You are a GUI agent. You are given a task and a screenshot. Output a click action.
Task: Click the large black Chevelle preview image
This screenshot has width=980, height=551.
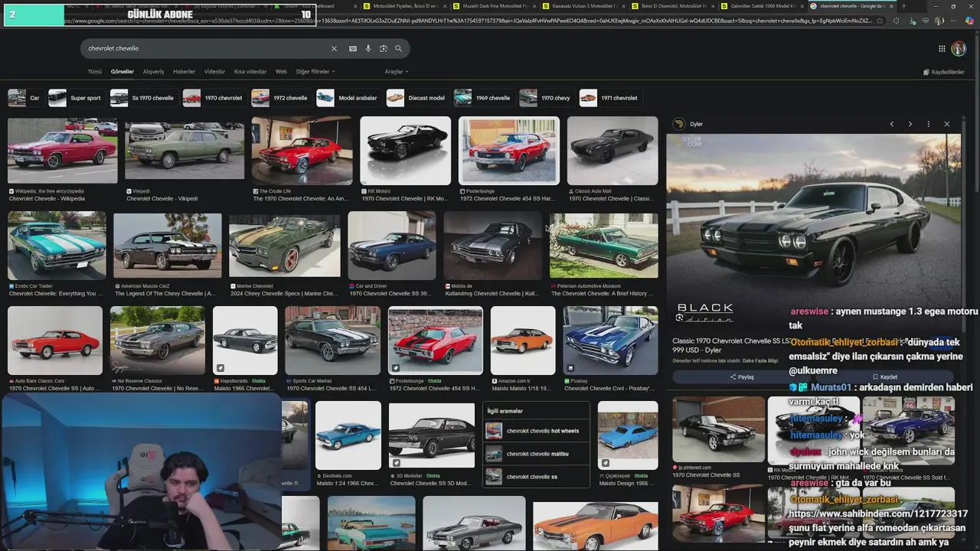[813, 230]
